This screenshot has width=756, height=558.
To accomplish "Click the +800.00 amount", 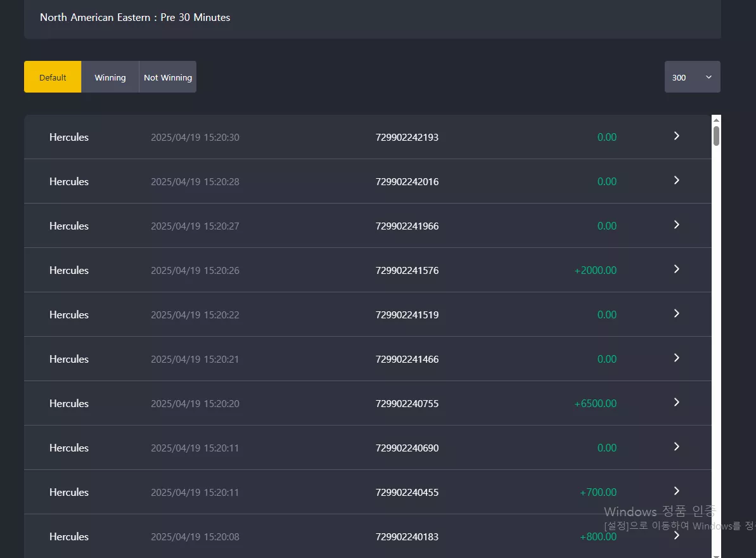I will (x=598, y=537).
